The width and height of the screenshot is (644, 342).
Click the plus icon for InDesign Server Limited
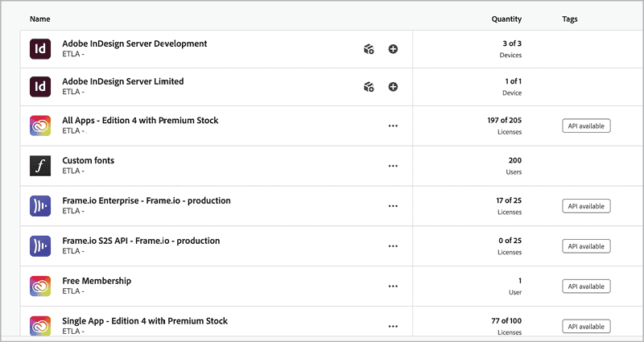click(x=393, y=87)
